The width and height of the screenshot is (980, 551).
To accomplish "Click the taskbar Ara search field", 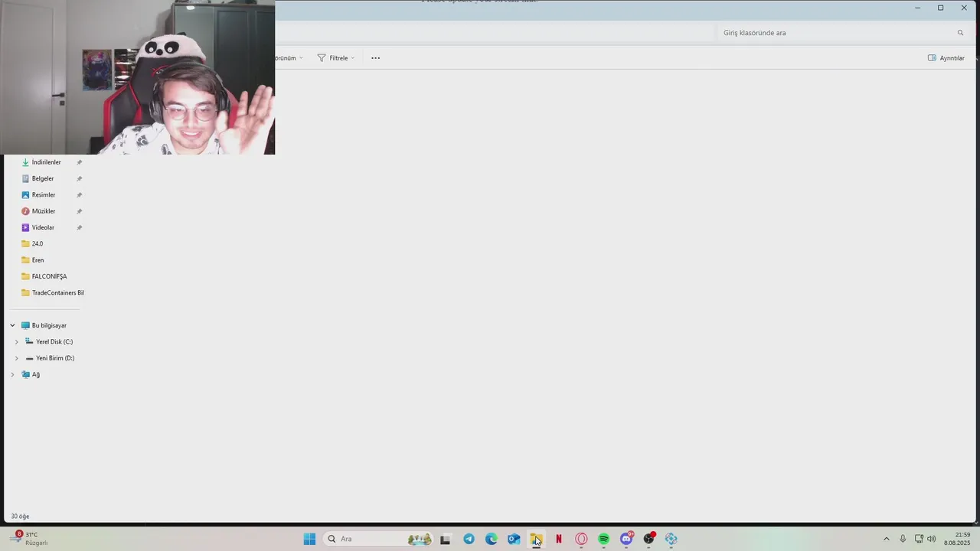I will pos(379,539).
